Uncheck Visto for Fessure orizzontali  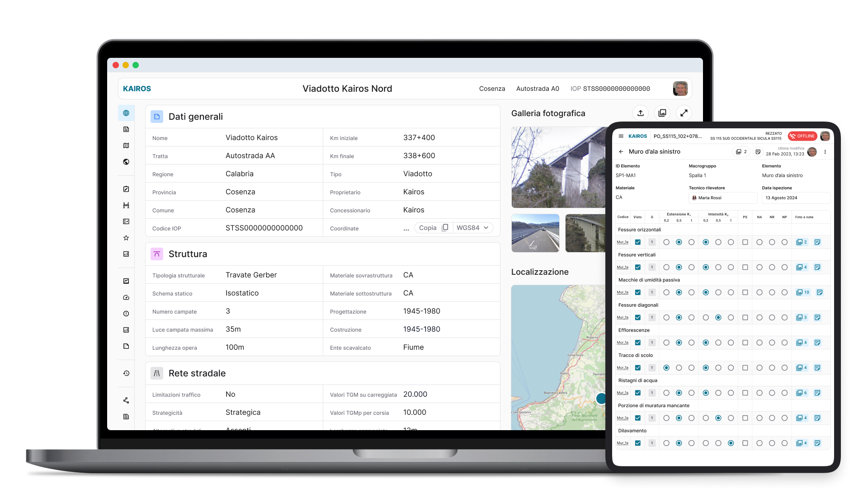pyautogui.click(x=637, y=242)
